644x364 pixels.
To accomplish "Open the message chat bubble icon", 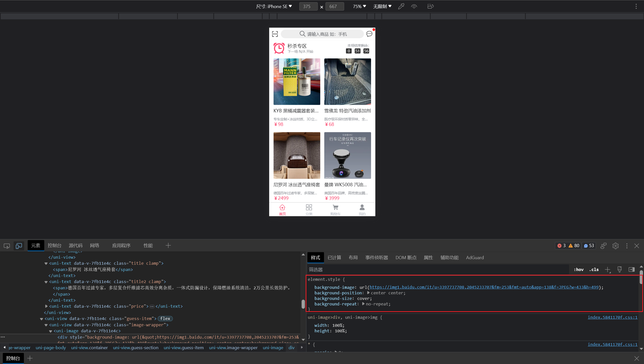I will coord(369,34).
